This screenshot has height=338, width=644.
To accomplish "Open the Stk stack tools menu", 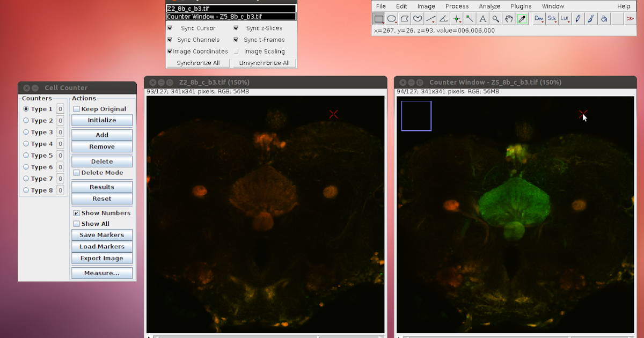I will (x=552, y=18).
